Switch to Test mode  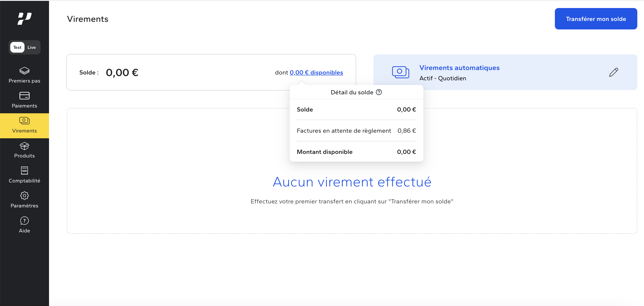(17, 47)
